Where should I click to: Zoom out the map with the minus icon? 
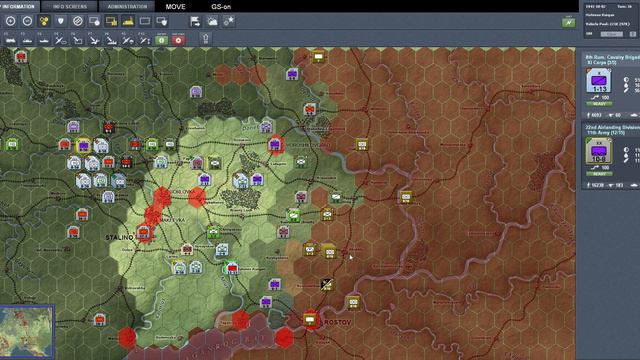click(x=27, y=21)
